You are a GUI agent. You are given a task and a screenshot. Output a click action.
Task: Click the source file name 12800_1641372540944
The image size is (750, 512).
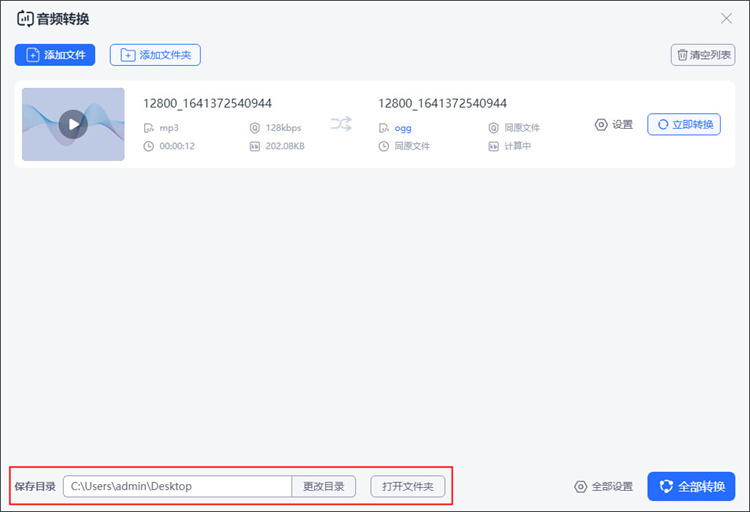point(208,103)
